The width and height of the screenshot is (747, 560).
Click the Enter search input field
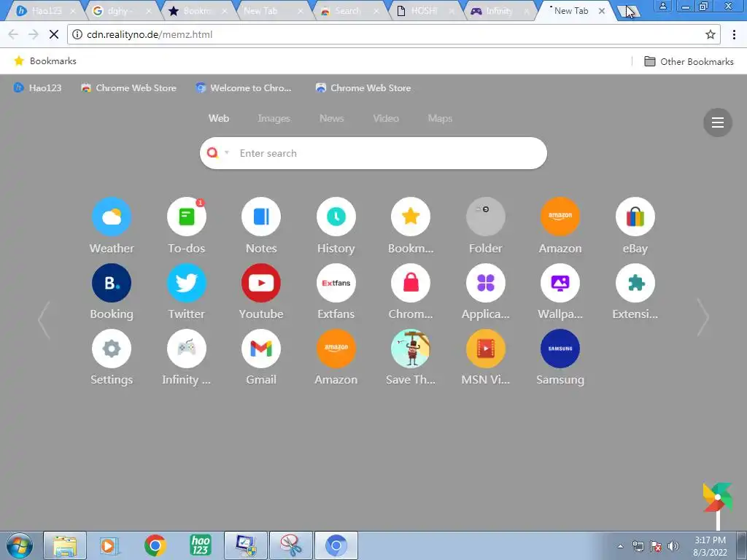[x=373, y=153]
